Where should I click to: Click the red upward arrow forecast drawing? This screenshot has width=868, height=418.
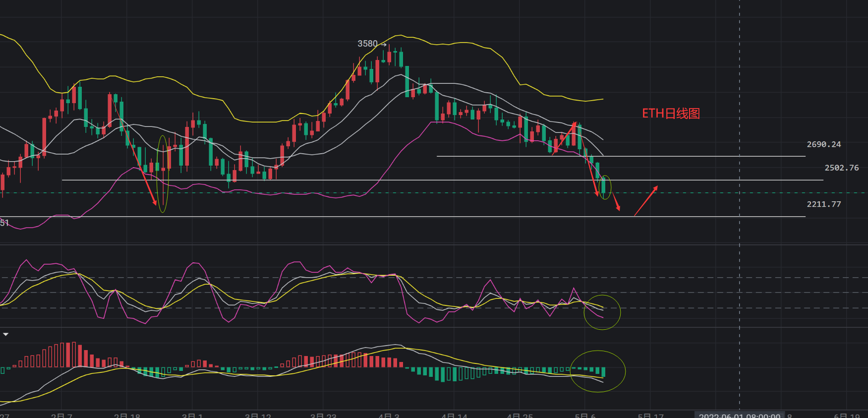coord(646,201)
